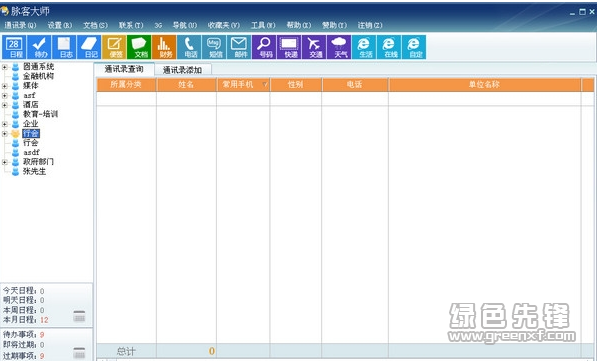
Task: Switch to the 通讯录查询 tab
Action: coord(124,69)
